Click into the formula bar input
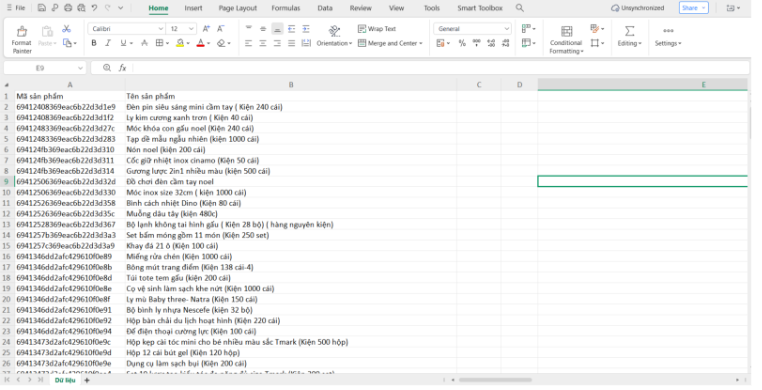Screen dimensions: 762x390 coord(440,68)
